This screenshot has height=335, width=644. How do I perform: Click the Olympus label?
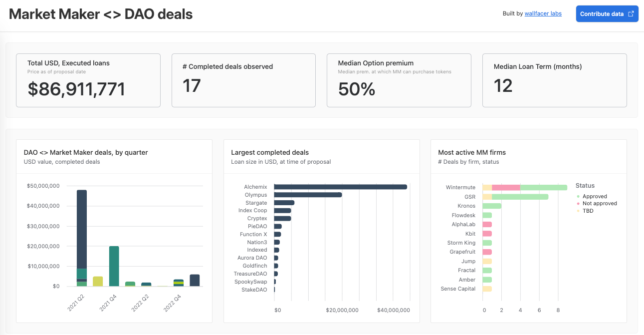(x=256, y=195)
